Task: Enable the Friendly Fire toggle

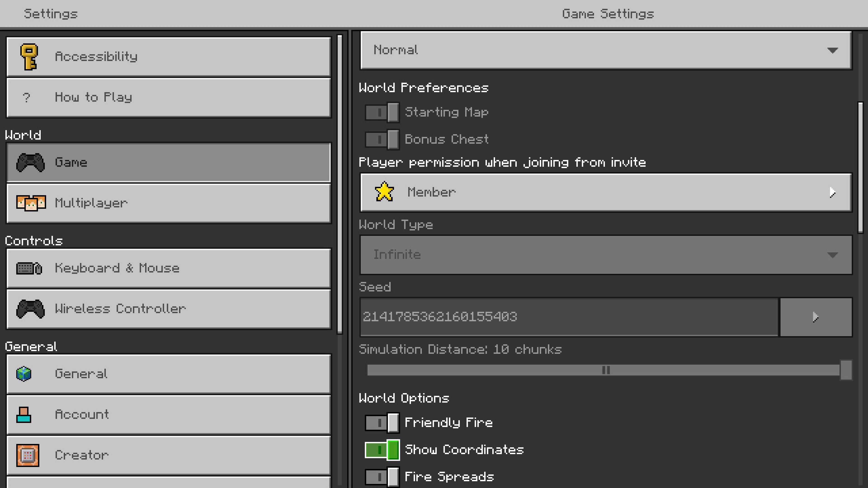Action: 382,423
